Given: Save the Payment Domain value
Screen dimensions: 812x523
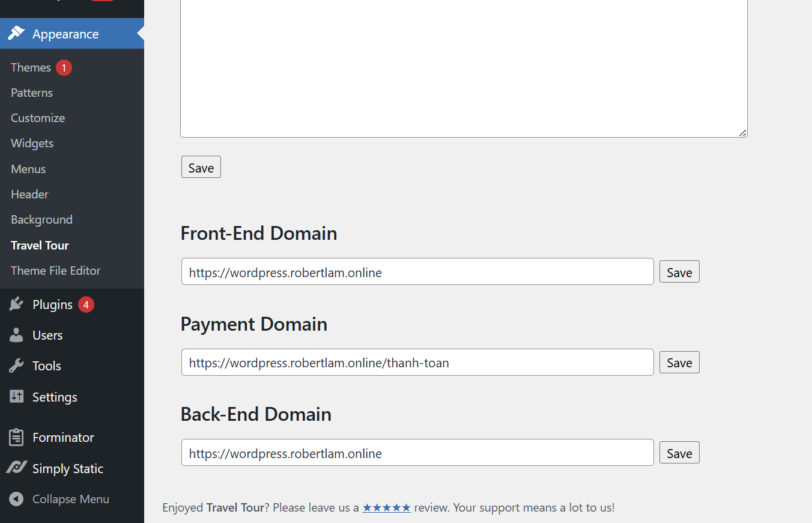Looking at the screenshot, I should click(679, 362).
